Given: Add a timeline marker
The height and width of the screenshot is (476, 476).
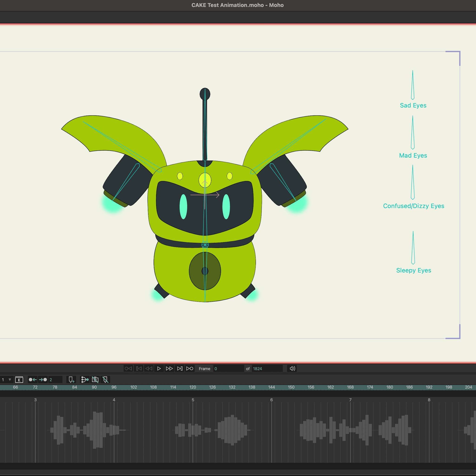Looking at the screenshot, I should pos(71,380).
